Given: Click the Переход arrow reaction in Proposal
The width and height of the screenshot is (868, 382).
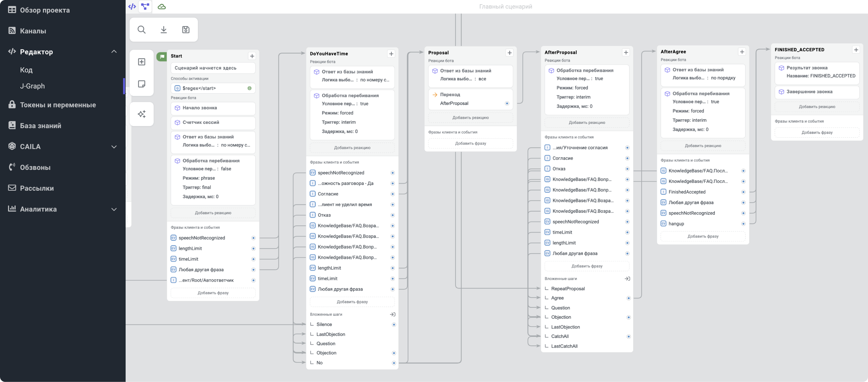Looking at the screenshot, I should point(470,99).
